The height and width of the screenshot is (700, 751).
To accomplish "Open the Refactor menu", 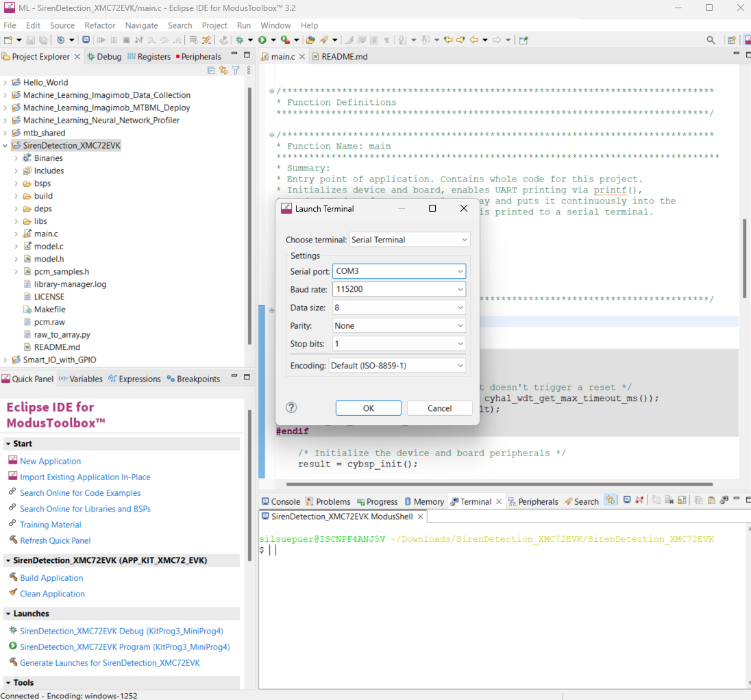I will [x=99, y=25].
